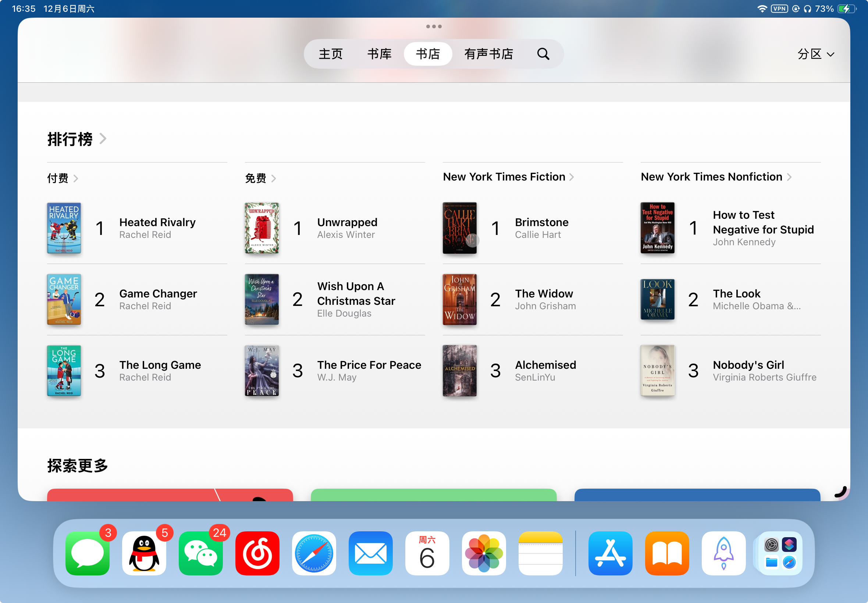Open the search icon in the top navigation
The width and height of the screenshot is (868, 603).
543,54
